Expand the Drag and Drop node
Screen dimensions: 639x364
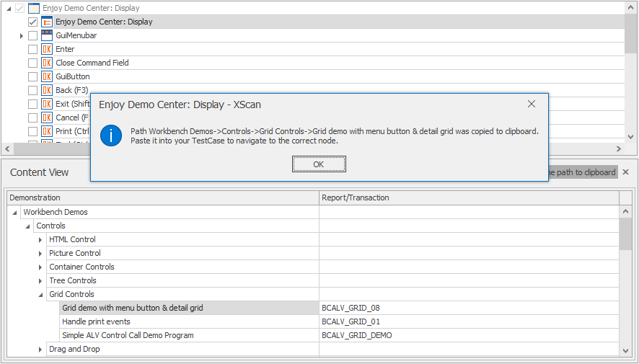click(x=41, y=349)
